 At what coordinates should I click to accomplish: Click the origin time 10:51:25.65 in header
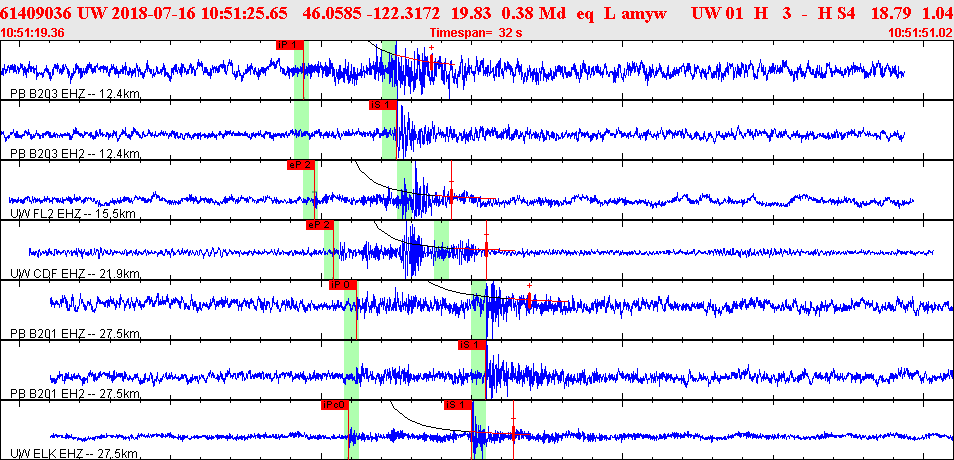[x=231, y=14]
